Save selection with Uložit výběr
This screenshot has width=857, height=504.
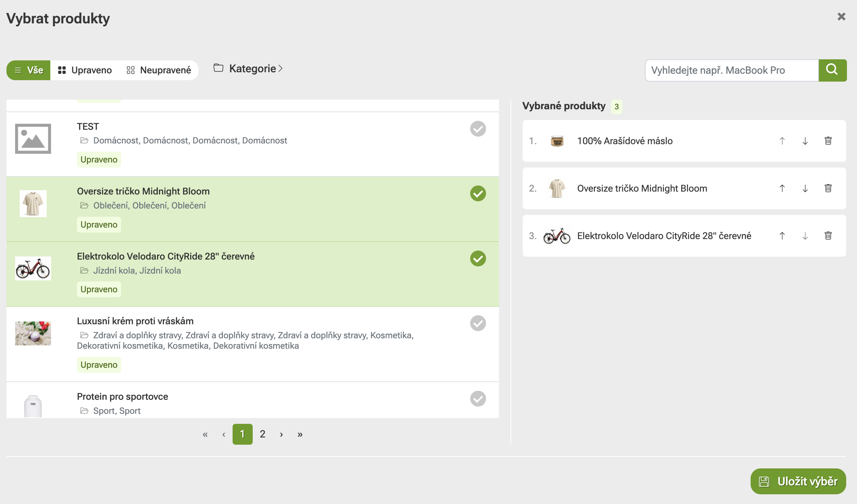pyautogui.click(x=798, y=481)
